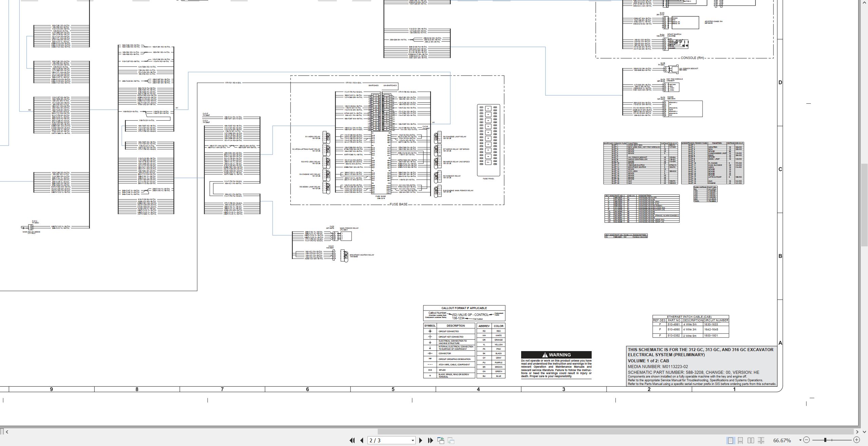The height and width of the screenshot is (446, 868).
Task: Click the previous view button
Action: click(x=441, y=440)
